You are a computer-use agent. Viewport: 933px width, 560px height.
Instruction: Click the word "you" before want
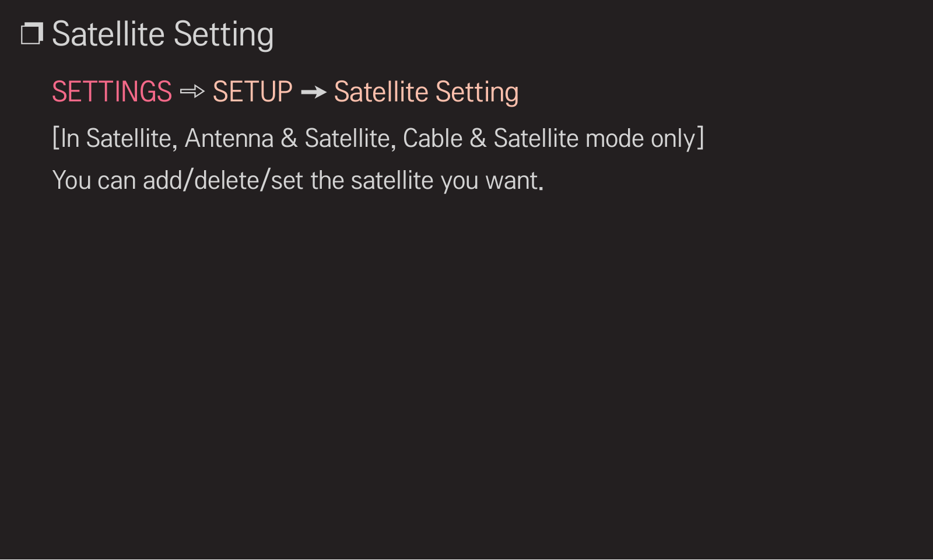pyautogui.click(x=460, y=183)
